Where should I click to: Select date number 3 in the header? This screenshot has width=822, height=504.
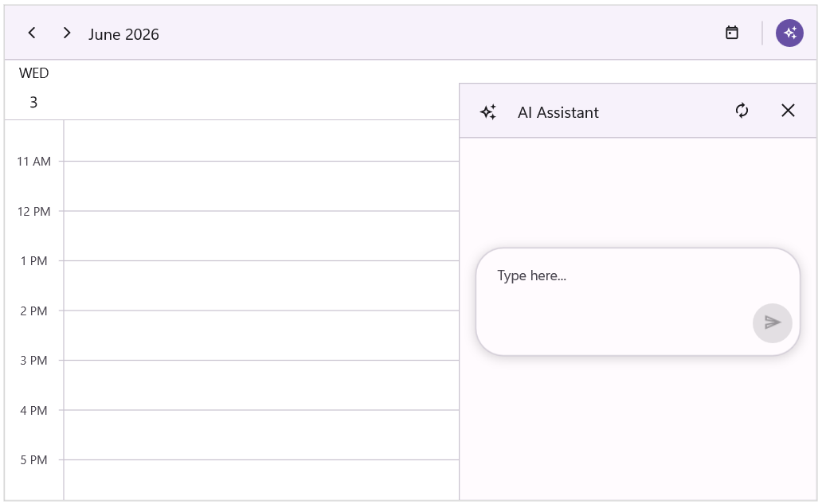pyautogui.click(x=33, y=102)
